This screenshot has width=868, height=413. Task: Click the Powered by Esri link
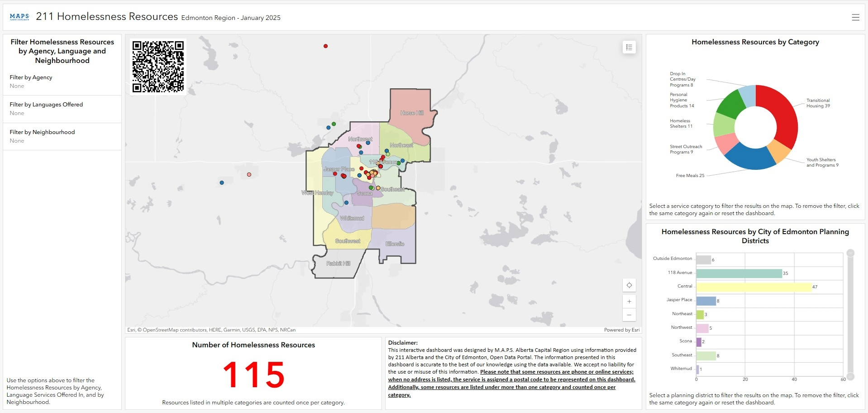click(622, 330)
